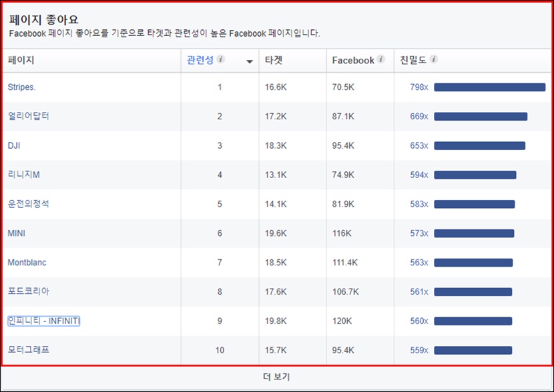554x392 pixels.
Task: Open the 얼리어답터 page link
Action: (28, 116)
